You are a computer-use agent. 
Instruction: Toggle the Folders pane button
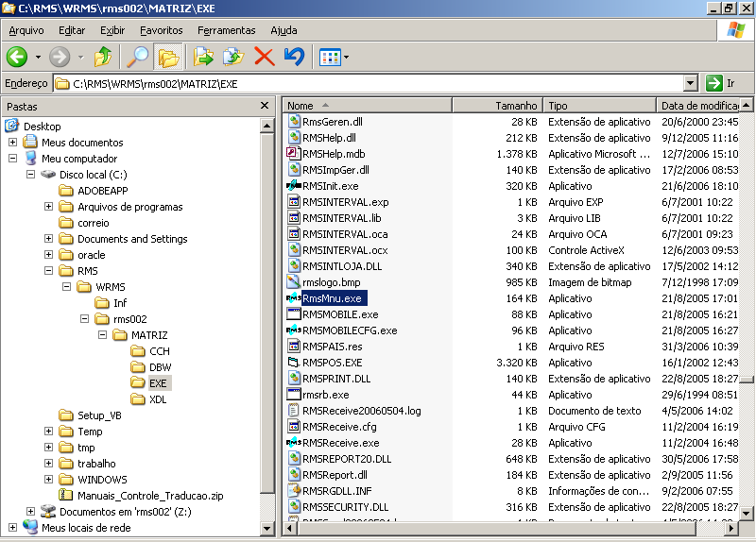pyautogui.click(x=168, y=57)
